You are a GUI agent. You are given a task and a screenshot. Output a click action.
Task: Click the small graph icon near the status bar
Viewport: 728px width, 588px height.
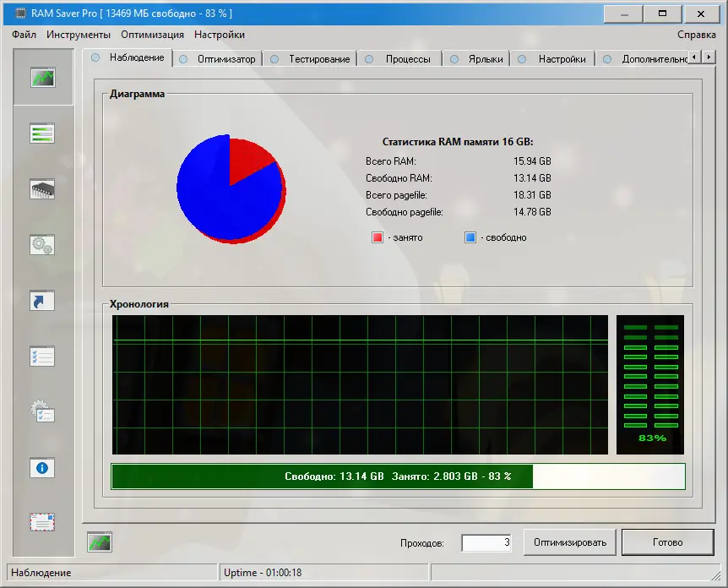(x=99, y=542)
